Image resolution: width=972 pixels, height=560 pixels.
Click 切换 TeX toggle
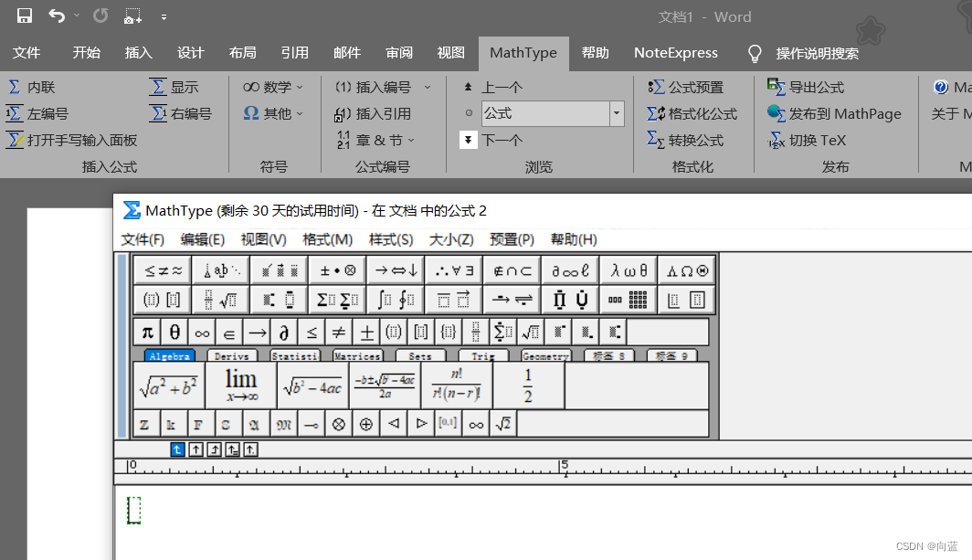coord(808,141)
